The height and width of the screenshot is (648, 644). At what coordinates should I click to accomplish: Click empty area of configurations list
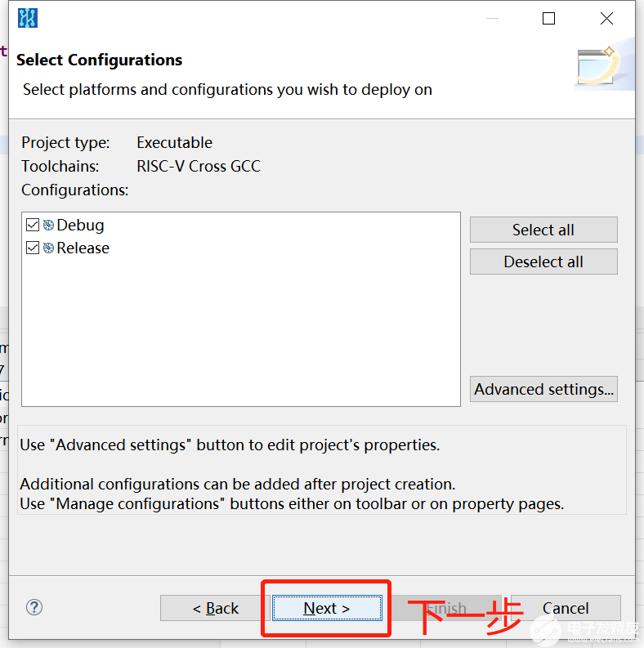coord(241,331)
